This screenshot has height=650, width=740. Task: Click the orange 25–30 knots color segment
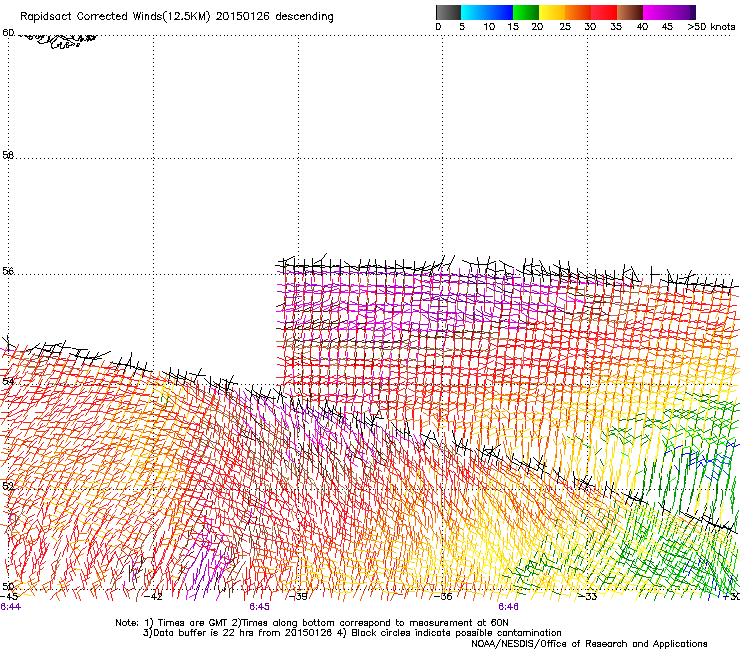point(578,12)
